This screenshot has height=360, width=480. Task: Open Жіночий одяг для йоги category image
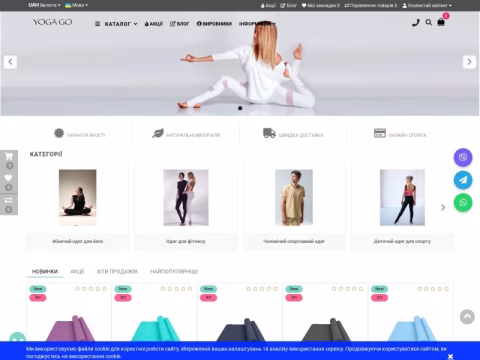(x=78, y=198)
